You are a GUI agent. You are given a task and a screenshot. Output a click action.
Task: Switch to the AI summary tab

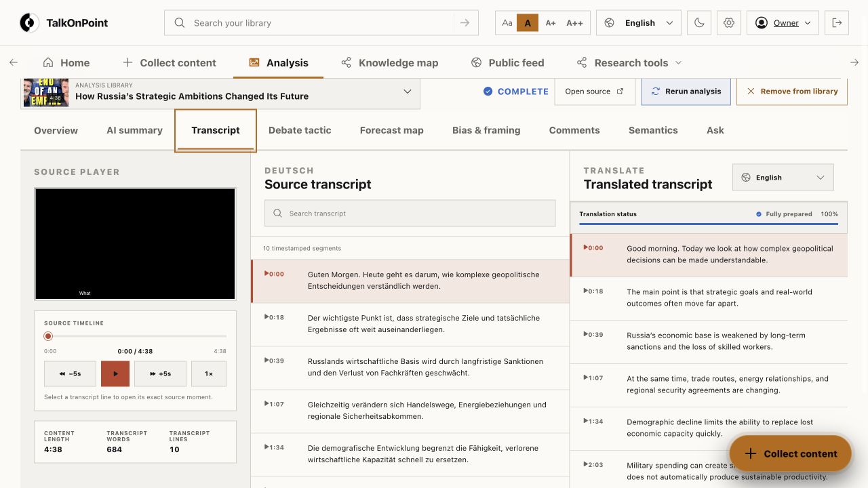(x=134, y=130)
